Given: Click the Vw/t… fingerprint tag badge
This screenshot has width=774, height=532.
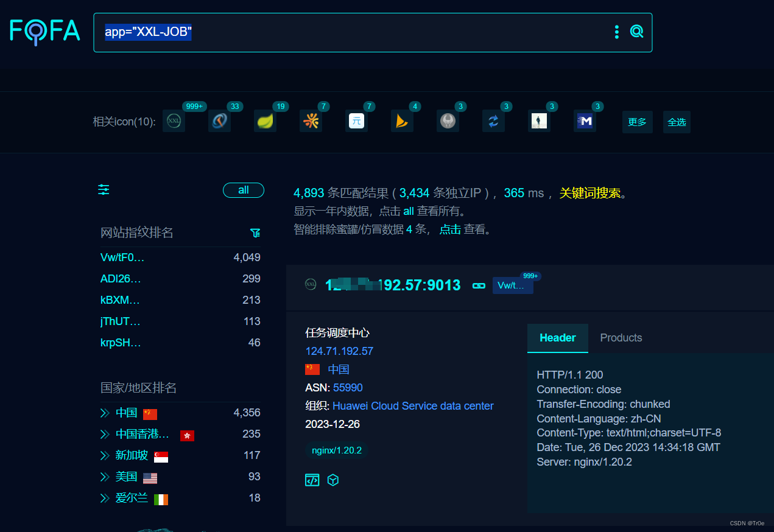Looking at the screenshot, I should tap(513, 285).
